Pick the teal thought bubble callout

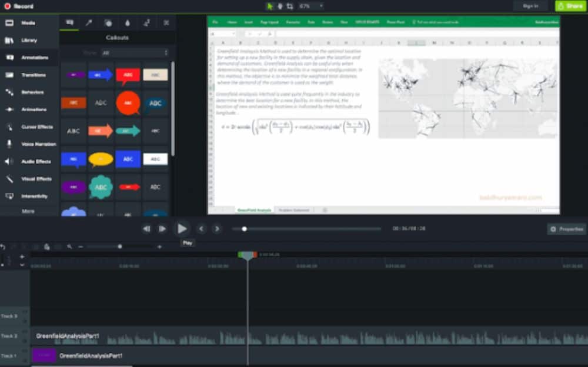pos(101,187)
